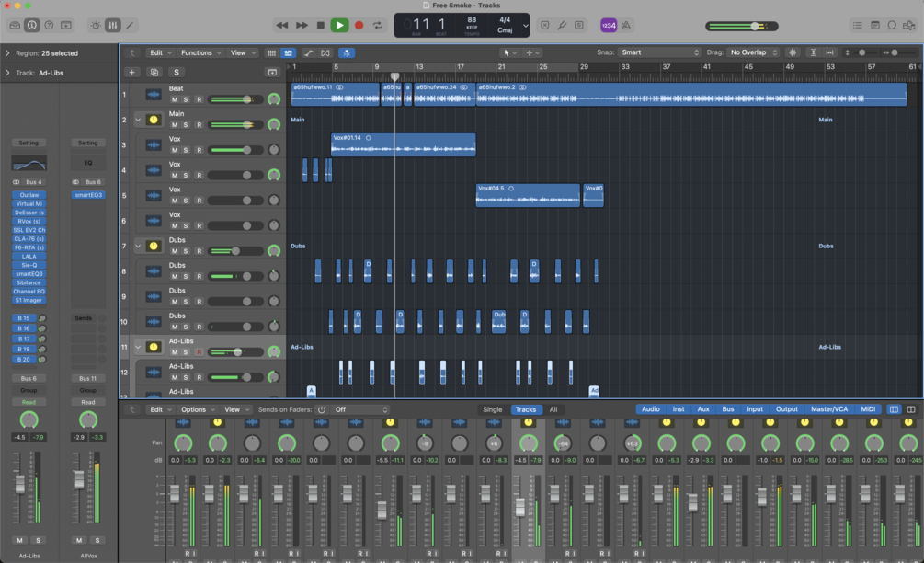This screenshot has height=563, width=924.
Task: Open the tracks area Edit menu
Action: pyautogui.click(x=160, y=53)
